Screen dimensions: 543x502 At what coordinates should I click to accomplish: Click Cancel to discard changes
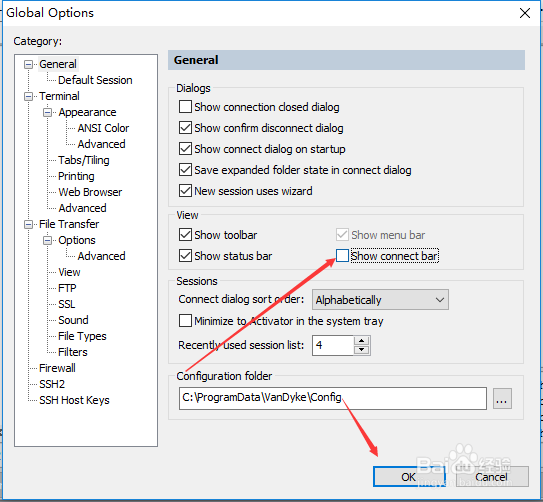tap(491, 477)
